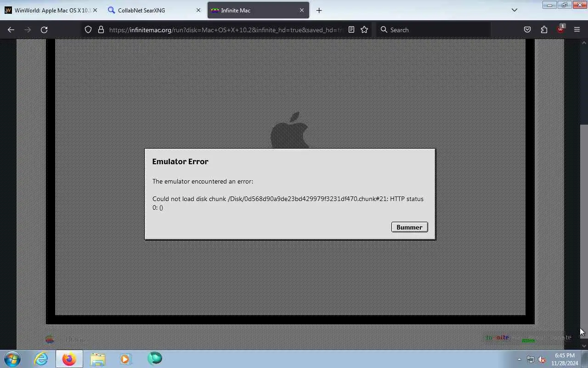Bookmark this page with the star icon
The height and width of the screenshot is (368, 588).
coord(364,30)
